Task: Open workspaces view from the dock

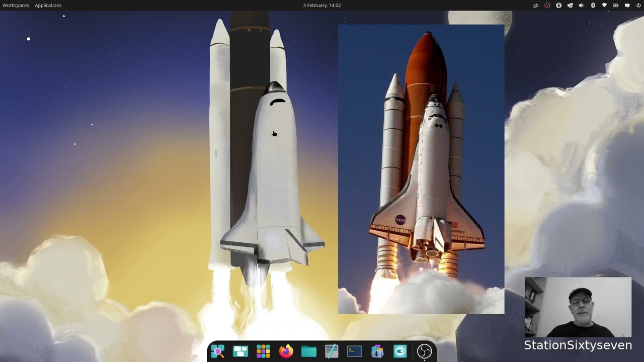Action: (240, 351)
